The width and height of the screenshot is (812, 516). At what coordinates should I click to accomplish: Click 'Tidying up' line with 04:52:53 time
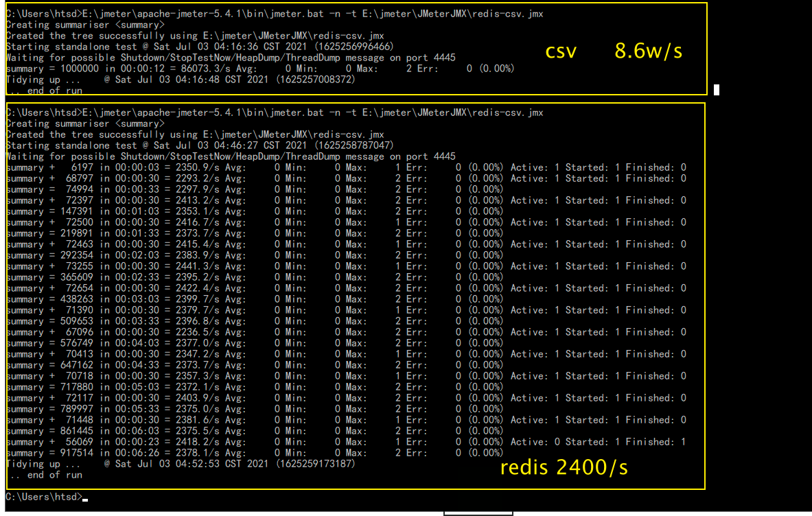click(181, 464)
